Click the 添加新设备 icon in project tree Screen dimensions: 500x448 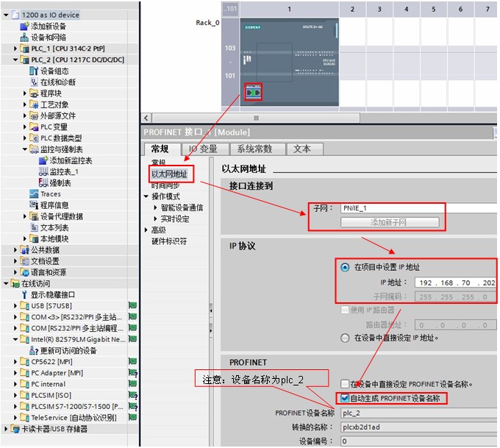[24, 26]
